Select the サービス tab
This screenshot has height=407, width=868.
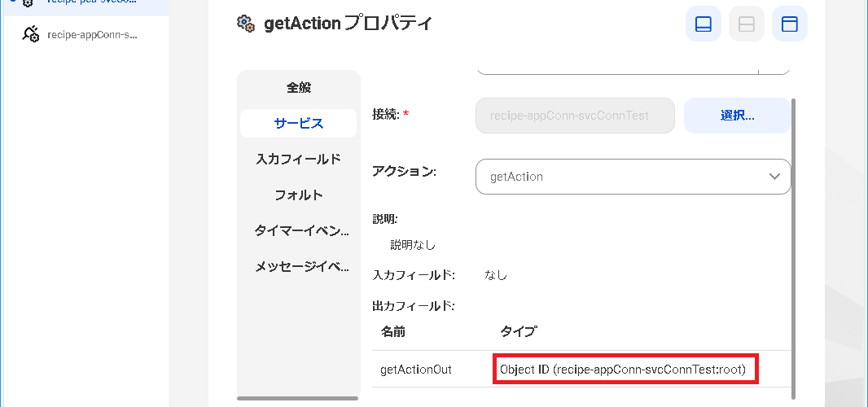298,123
